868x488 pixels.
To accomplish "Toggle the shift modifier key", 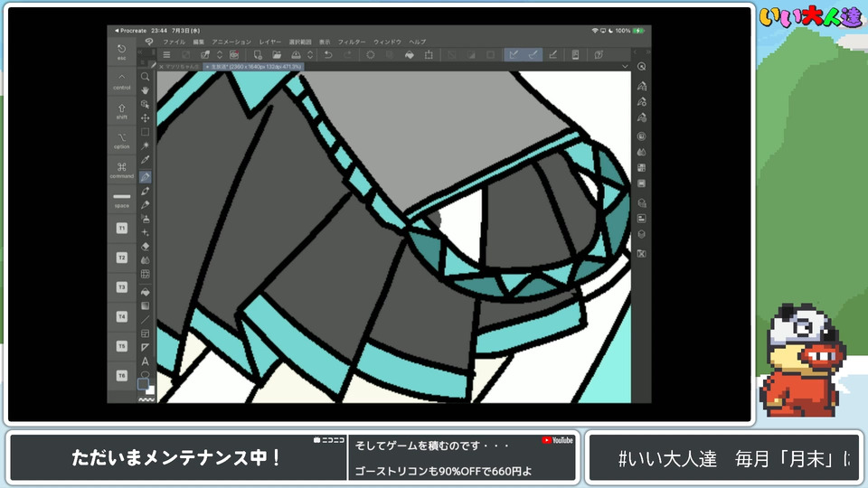I will point(122,110).
